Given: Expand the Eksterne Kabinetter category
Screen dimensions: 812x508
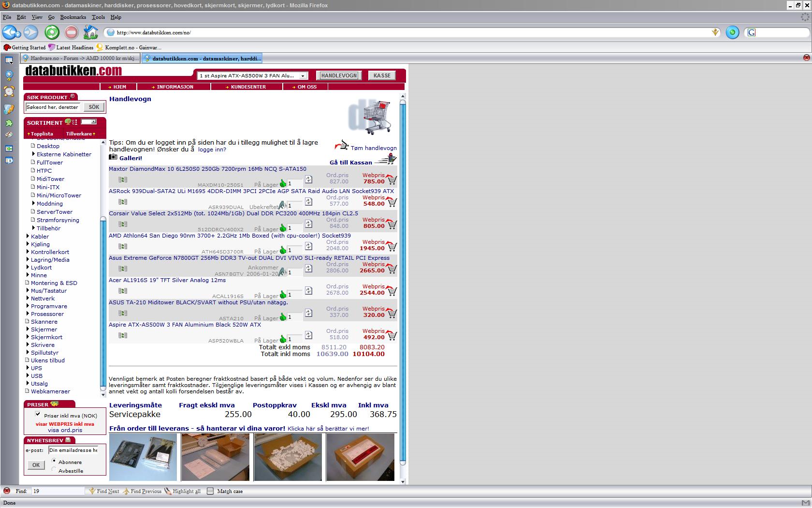Looking at the screenshot, I should [33, 154].
